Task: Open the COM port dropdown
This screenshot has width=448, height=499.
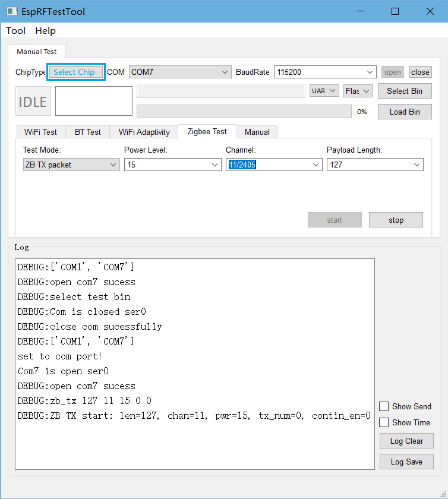Action: [180, 72]
